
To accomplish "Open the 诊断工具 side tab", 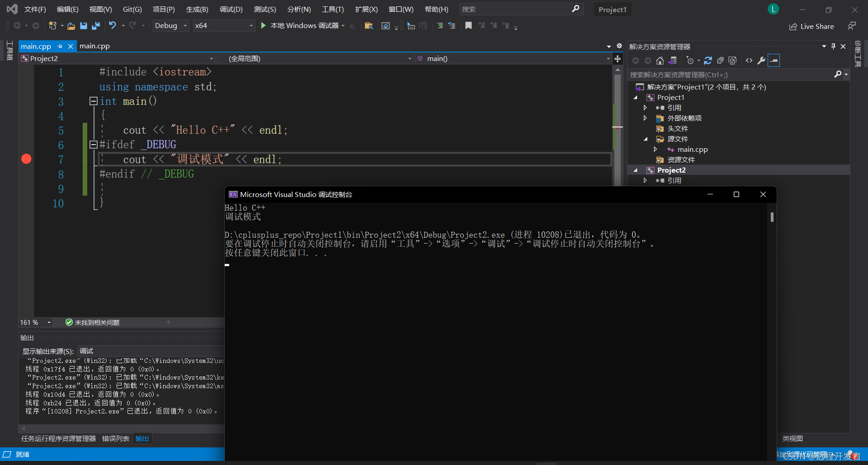I will (858, 53).
